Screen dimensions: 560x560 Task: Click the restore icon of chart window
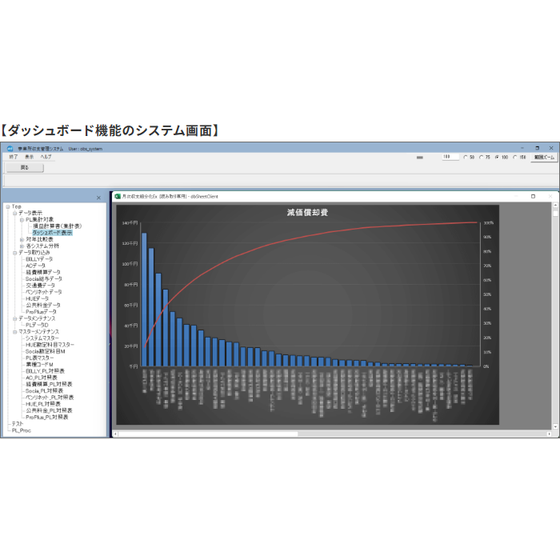click(x=533, y=196)
